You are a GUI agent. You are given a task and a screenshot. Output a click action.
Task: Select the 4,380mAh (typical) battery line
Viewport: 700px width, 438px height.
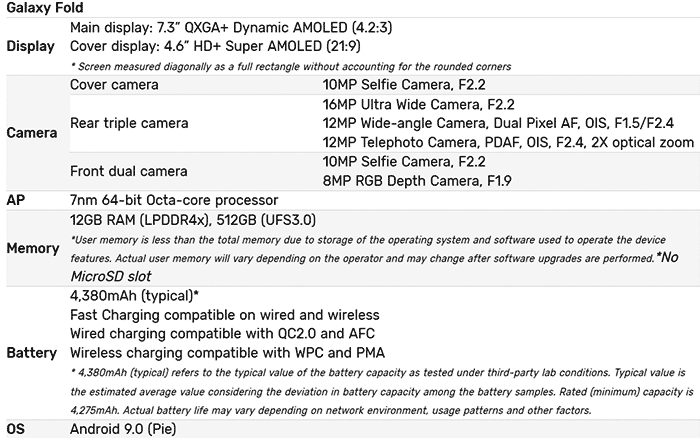[134, 296]
